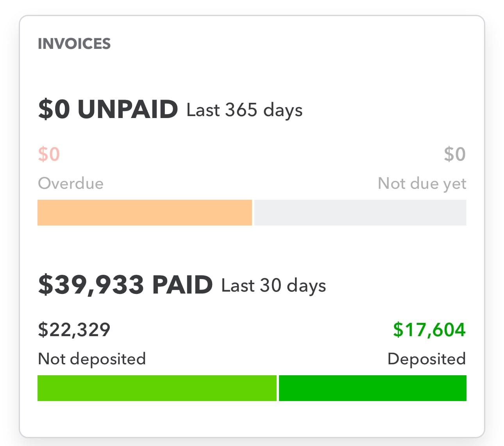Click the word UNPAID in the heading

(x=128, y=109)
